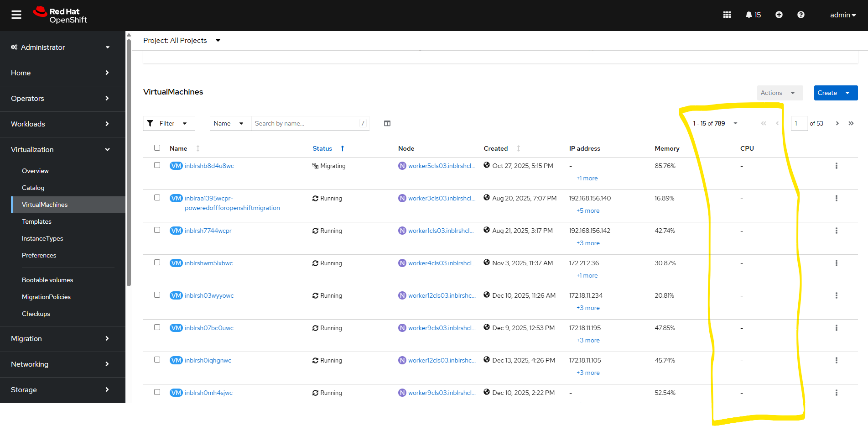This screenshot has width=868, height=426.
Task: Open the manage columns icon
Action: (387, 123)
